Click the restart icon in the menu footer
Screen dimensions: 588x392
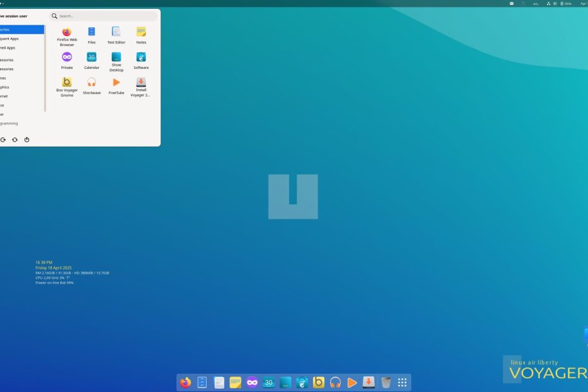(x=15, y=140)
